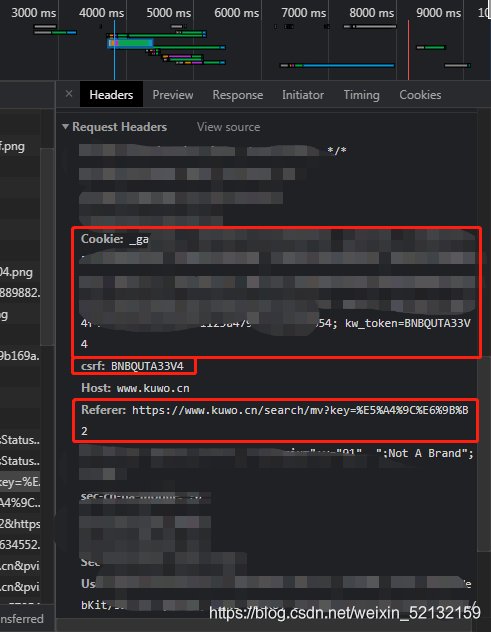This screenshot has width=491, height=632.
Task: Click the kw_token=BNBQUTA33V cookie text
Action: tap(408, 323)
